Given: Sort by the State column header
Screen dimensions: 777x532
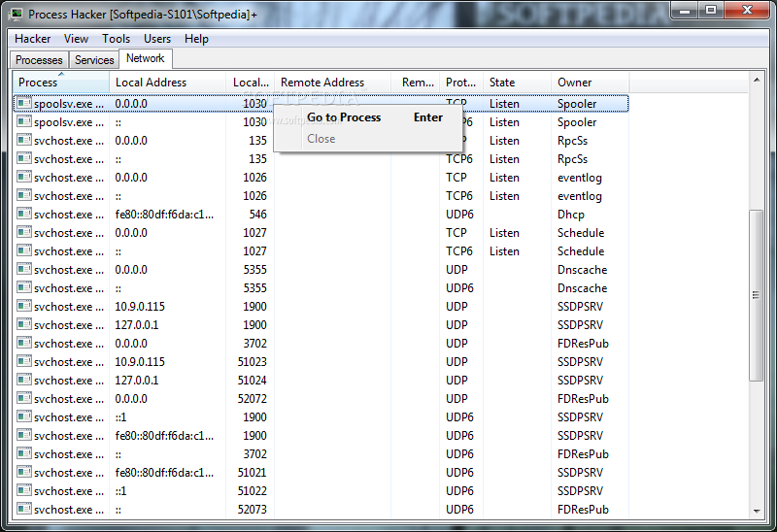Looking at the screenshot, I should click(518, 83).
